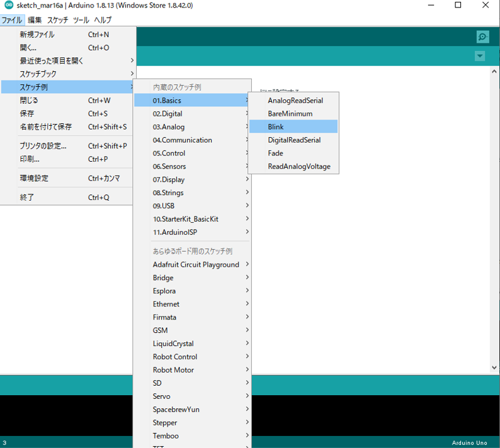Open the Blink example sketch
This screenshot has height=448, width=500.
[293, 126]
